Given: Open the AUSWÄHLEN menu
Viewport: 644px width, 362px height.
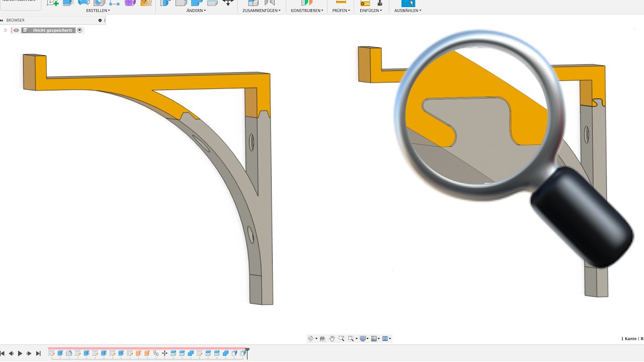Looking at the screenshot, I should 408,11.
